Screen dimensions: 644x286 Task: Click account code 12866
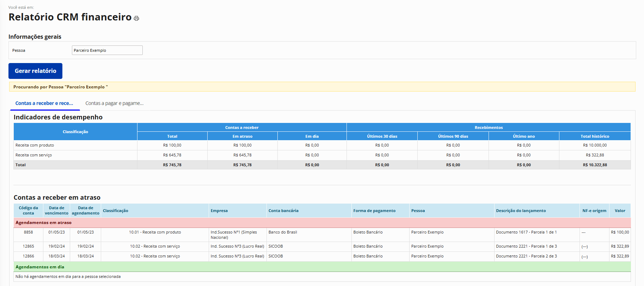28,256
